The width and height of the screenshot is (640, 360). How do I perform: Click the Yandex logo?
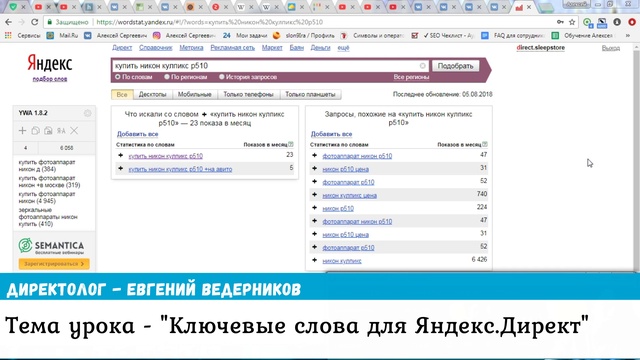tap(50, 63)
